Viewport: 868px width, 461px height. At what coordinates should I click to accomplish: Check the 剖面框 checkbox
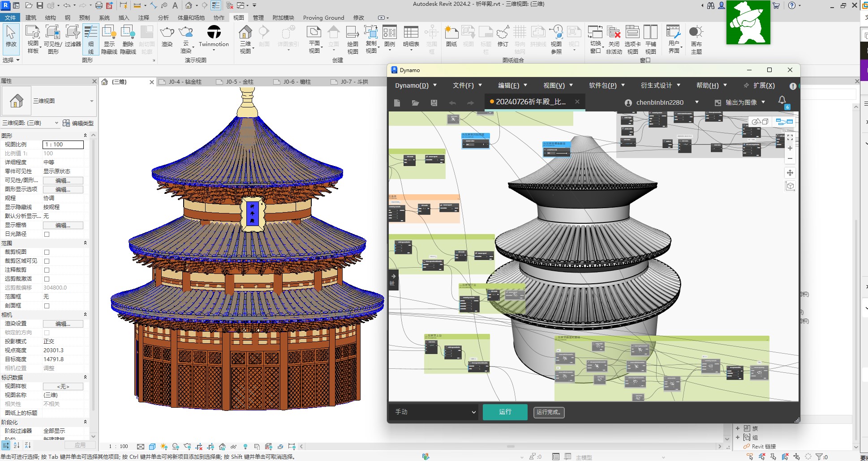(47, 306)
